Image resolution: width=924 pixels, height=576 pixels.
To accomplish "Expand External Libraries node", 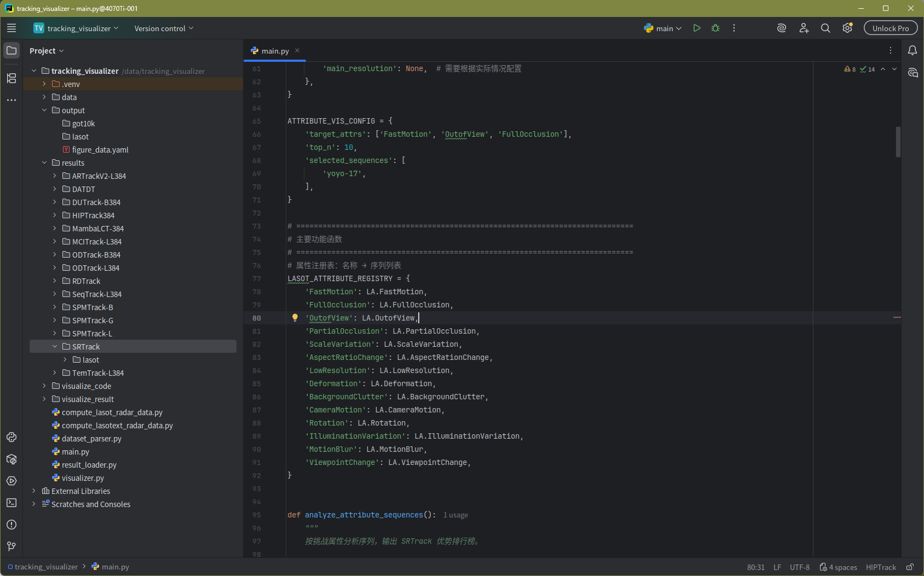I will point(34,491).
